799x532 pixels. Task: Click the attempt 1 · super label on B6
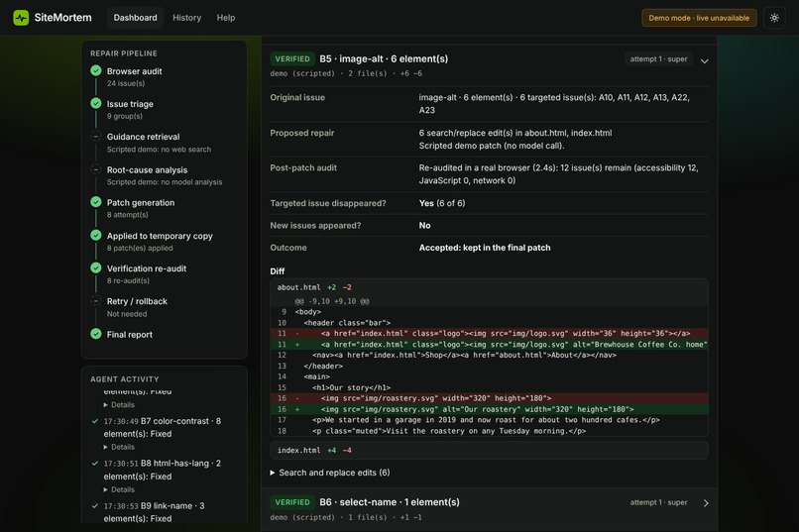pyautogui.click(x=658, y=502)
